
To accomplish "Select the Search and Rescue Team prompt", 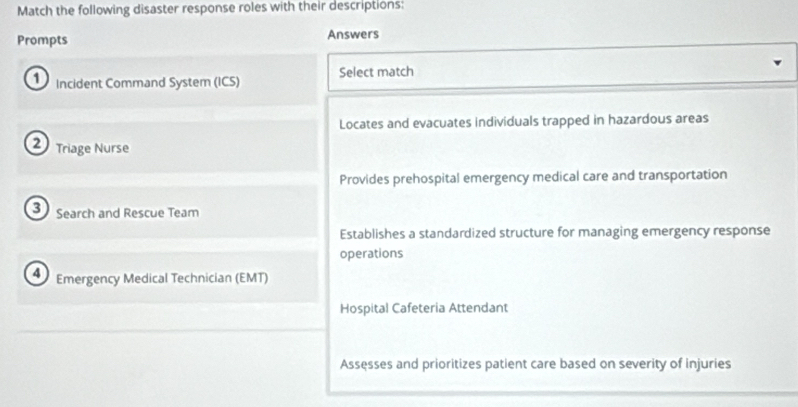I will (x=127, y=213).
